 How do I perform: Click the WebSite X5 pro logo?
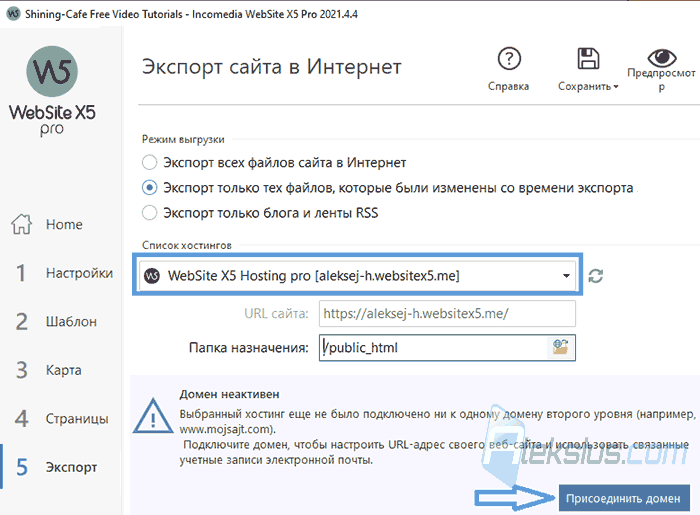coord(52,91)
